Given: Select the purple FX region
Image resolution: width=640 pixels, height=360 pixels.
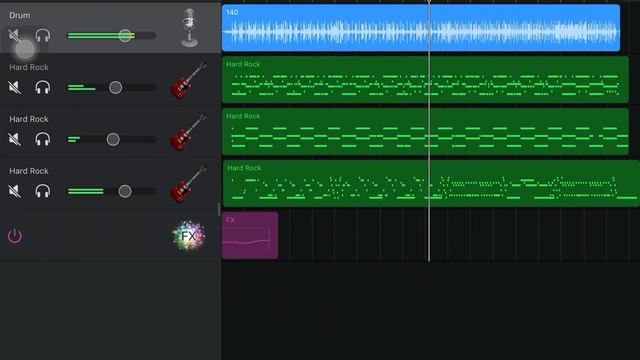Looking at the screenshot, I should tap(250, 235).
